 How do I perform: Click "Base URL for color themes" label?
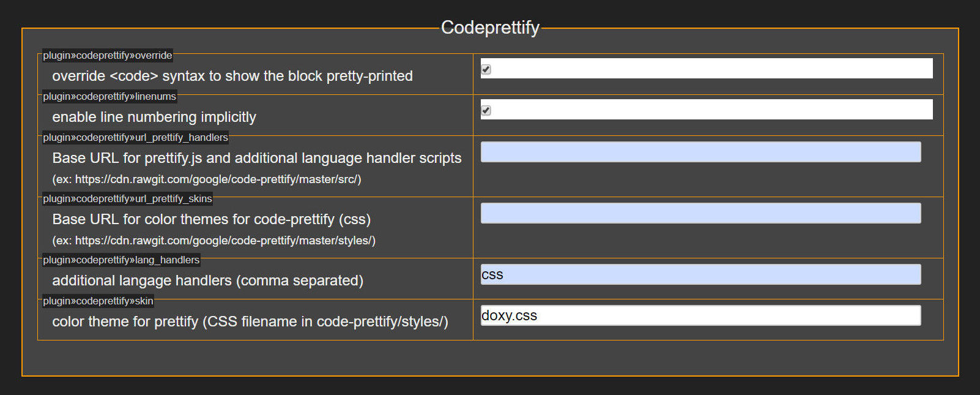point(212,219)
